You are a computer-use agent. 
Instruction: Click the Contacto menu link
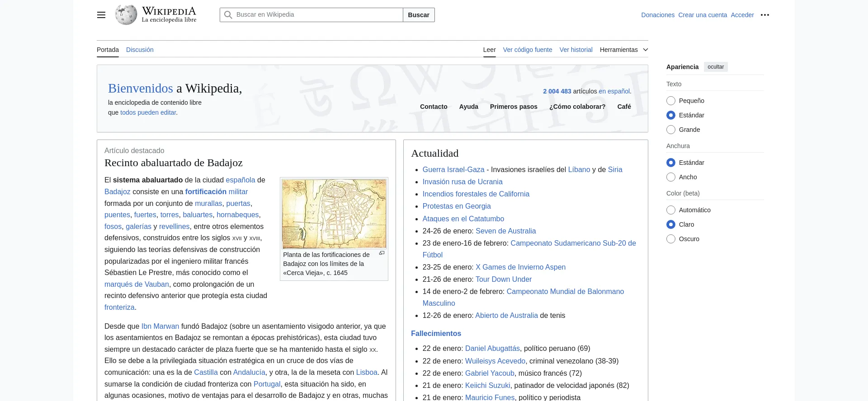point(434,107)
